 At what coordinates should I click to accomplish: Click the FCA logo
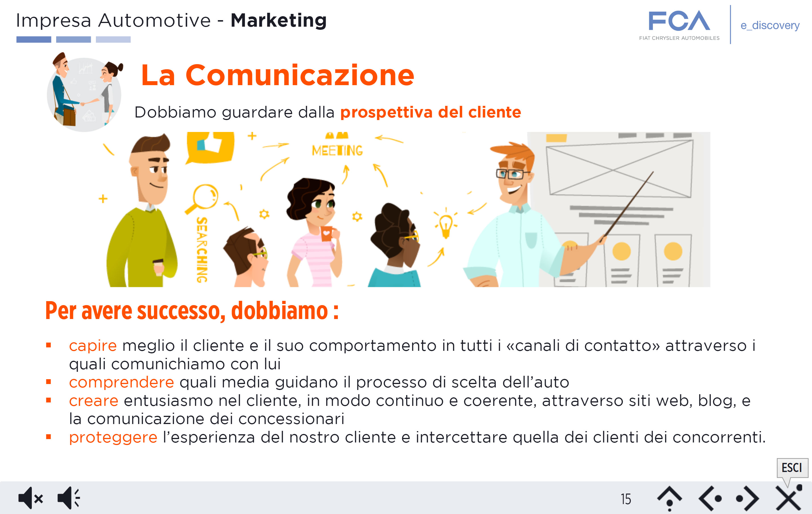679,25
